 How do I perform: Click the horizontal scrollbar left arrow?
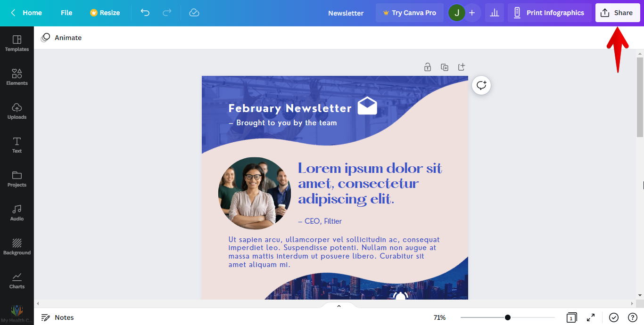38,304
